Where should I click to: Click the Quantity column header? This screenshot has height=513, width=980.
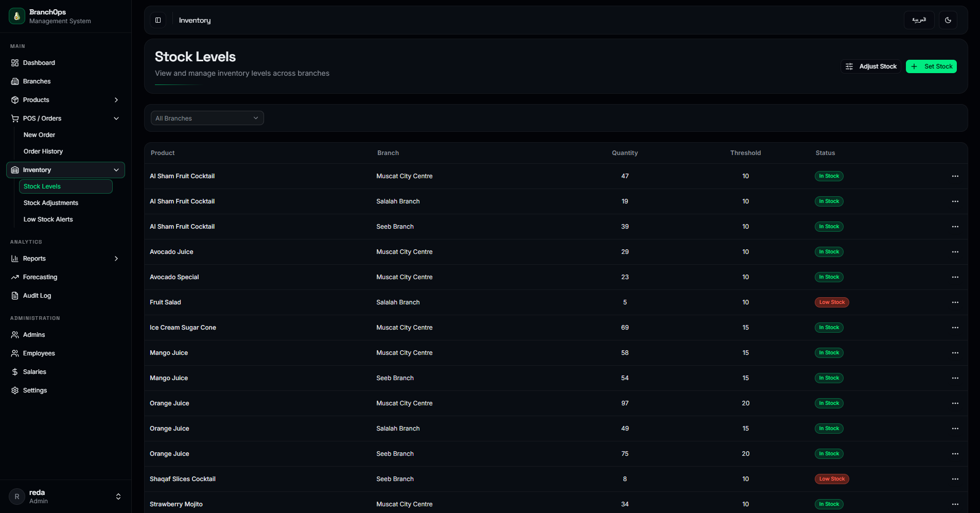[x=625, y=153]
